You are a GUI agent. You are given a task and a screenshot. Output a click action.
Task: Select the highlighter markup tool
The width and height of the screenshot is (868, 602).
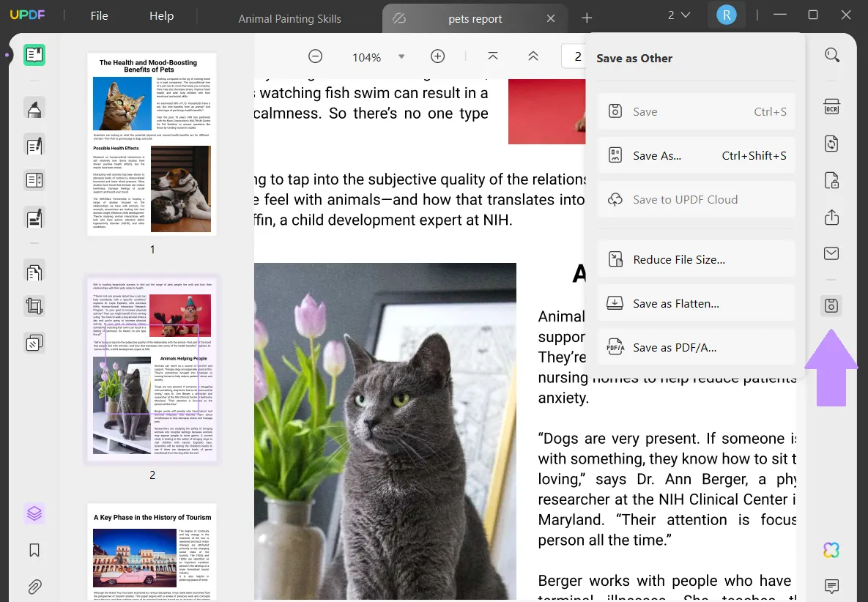34,108
